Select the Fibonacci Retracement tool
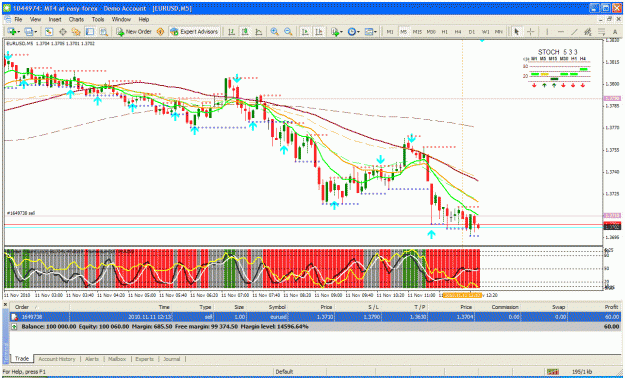This screenshot has width=625, height=378. (x=601, y=32)
